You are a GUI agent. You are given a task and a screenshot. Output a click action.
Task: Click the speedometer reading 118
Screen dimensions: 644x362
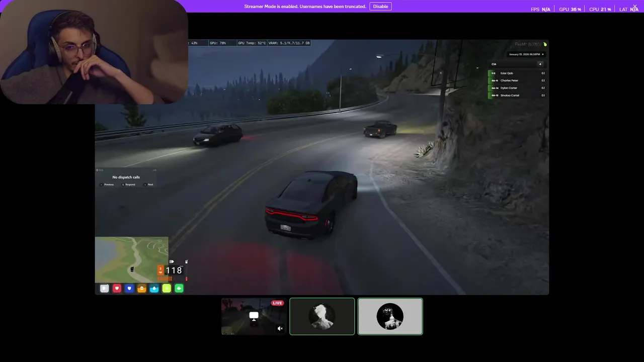174,270
